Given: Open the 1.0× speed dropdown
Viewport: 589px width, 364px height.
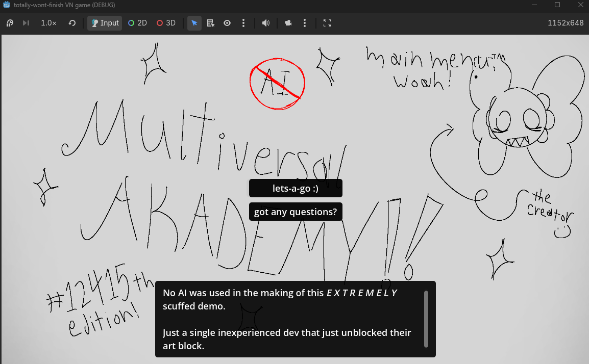Looking at the screenshot, I should [48, 23].
